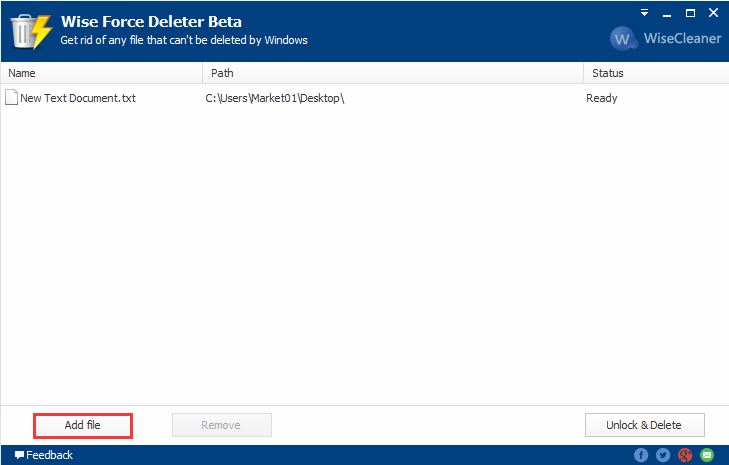
Task: Click the Feedback speech bubble icon
Action: [x=19, y=455]
